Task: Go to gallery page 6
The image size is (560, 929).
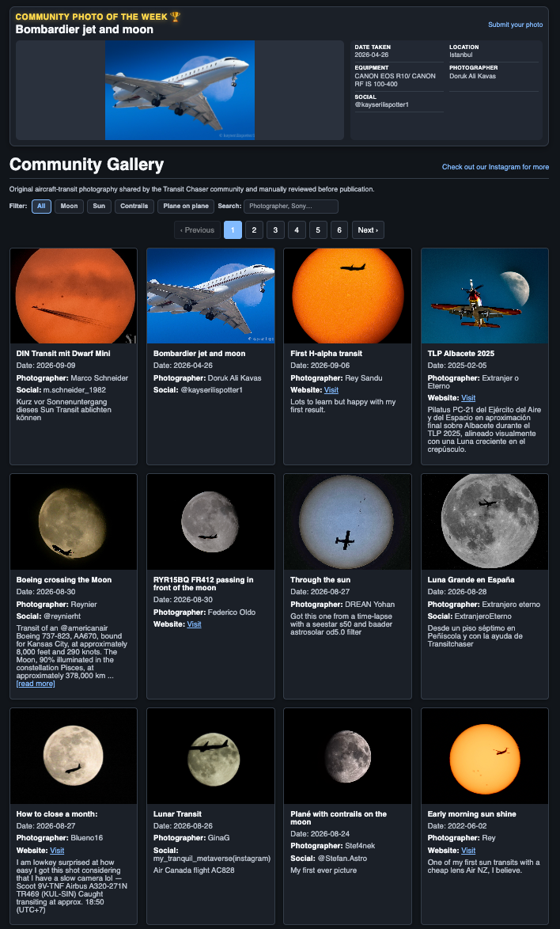Action: 339,230
